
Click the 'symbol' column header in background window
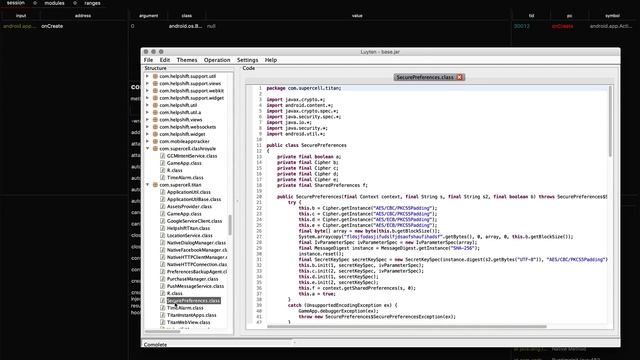pyautogui.click(x=612, y=16)
